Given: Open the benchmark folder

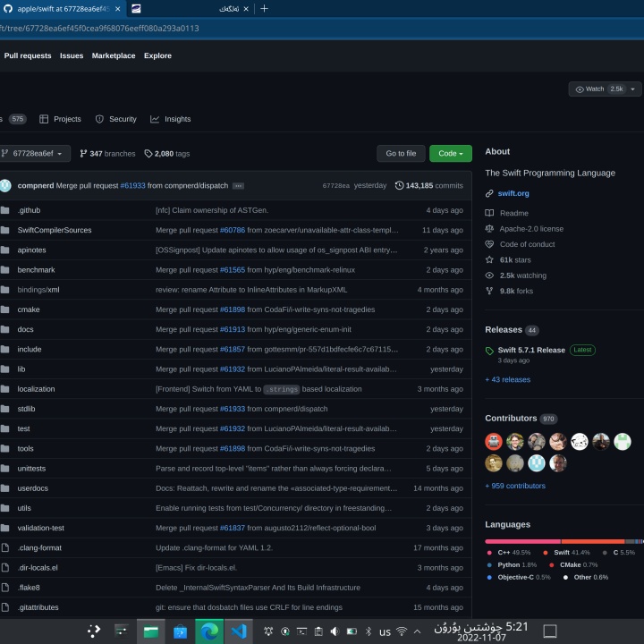Looking at the screenshot, I should pyautogui.click(x=36, y=270).
